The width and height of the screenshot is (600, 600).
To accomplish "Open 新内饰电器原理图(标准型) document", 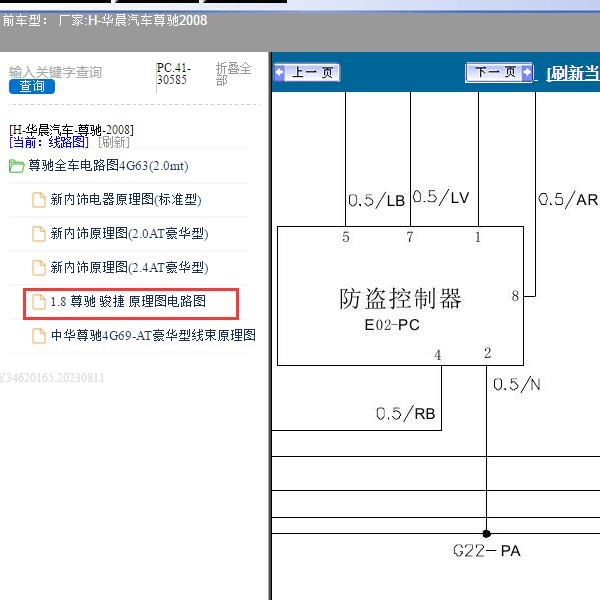I will pyautogui.click(x=126, y=199).
